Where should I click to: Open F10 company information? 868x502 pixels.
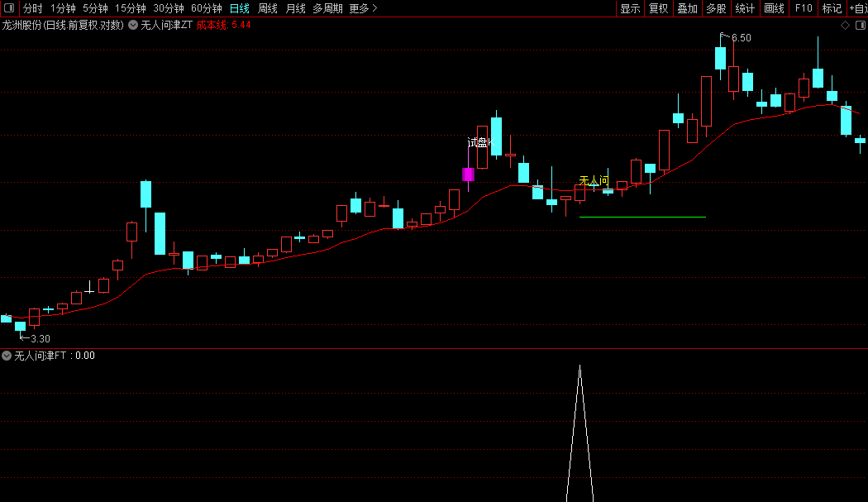click(x=804, y=8)
